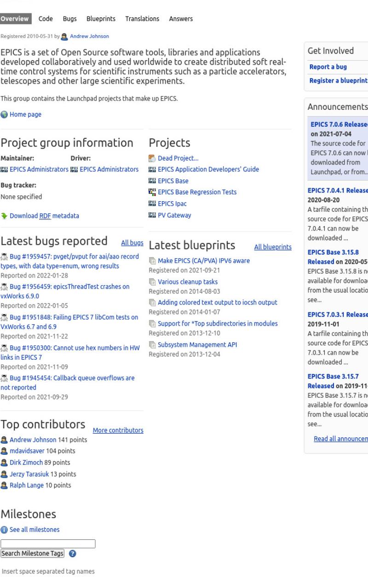Viewport: 368px width, 588px height.
Task: Open the Various cleanup tasks blueprint
Action: coord(188,282)
